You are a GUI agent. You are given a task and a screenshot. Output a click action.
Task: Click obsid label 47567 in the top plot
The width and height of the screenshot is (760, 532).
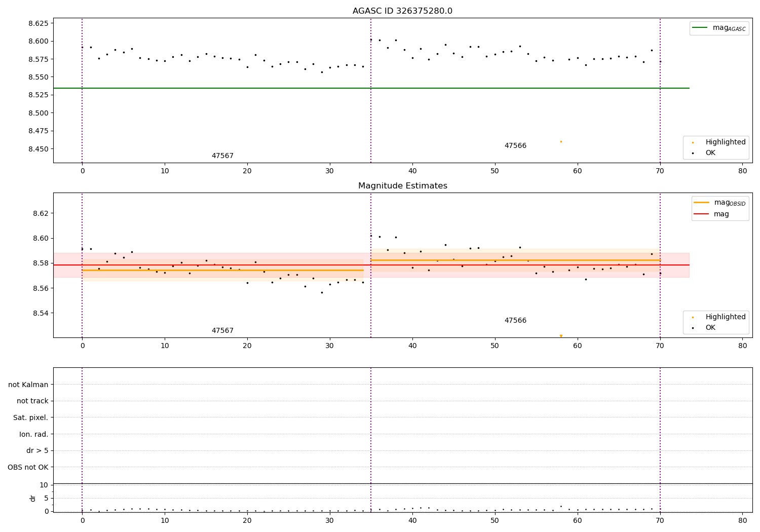point(222,156)
